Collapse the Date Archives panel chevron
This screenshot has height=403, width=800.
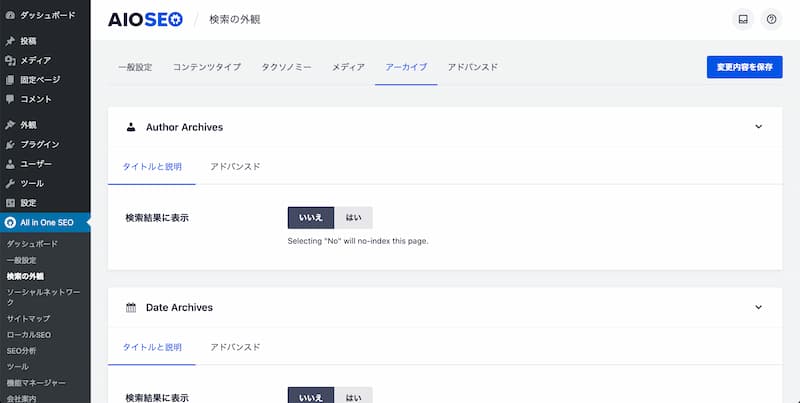759,307
